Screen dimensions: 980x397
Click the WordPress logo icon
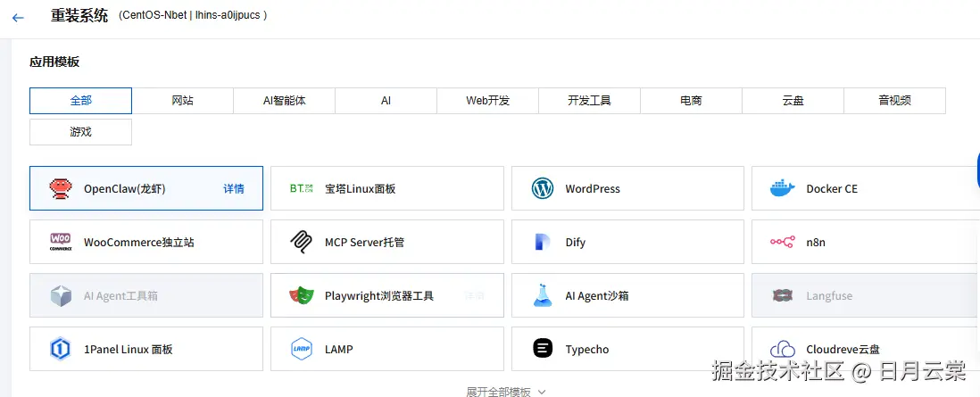point(543,189)
